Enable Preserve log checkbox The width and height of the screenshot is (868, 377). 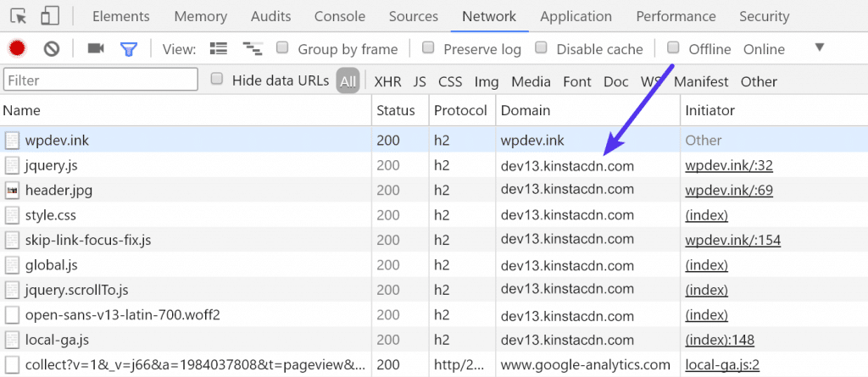[x=428, y=47]
